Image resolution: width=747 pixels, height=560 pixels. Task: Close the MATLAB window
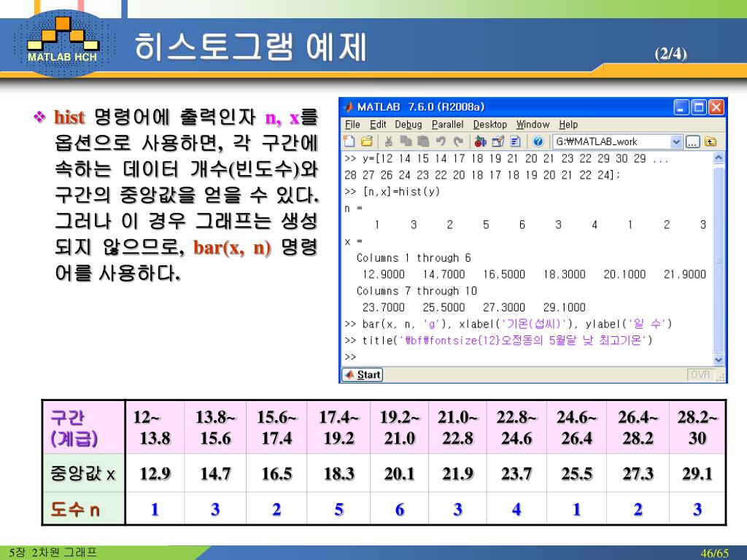point(716,107)
